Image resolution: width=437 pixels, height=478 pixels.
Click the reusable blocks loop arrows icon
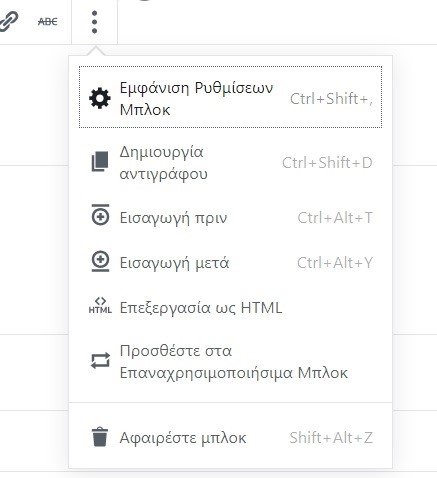coord(100,360)
